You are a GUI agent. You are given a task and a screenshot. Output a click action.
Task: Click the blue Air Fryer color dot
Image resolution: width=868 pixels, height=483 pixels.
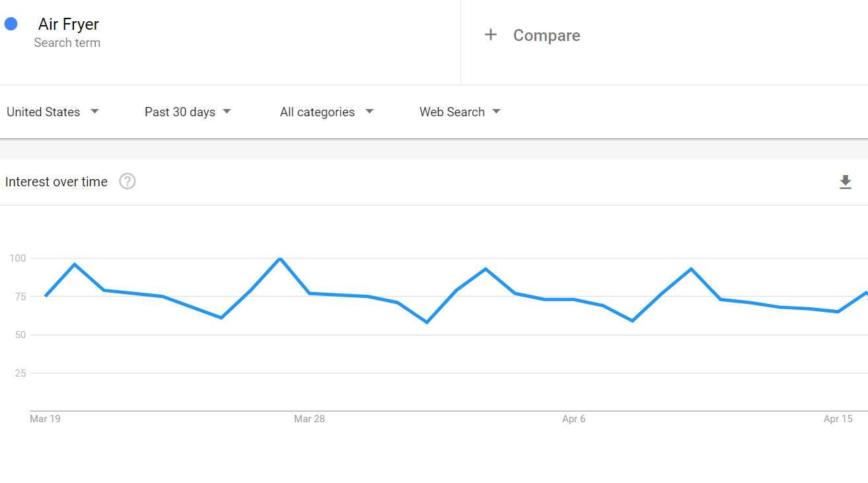(11, 24)
